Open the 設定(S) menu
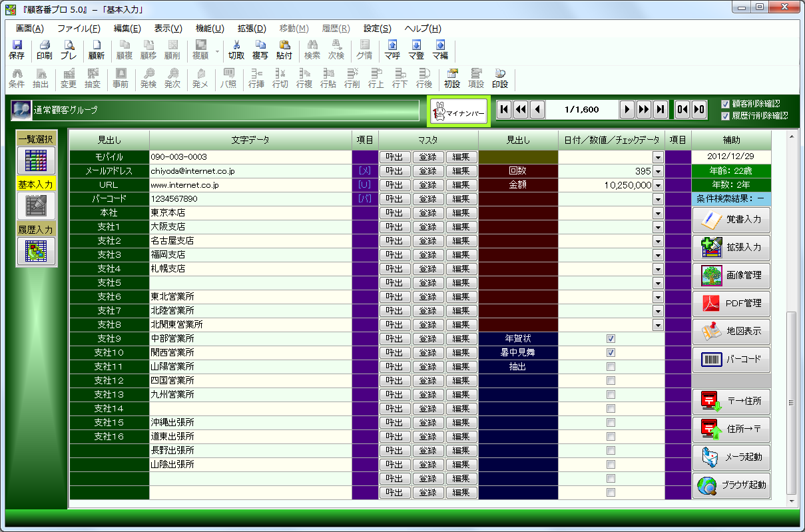 pyautogui.click(x=378, y=29)
